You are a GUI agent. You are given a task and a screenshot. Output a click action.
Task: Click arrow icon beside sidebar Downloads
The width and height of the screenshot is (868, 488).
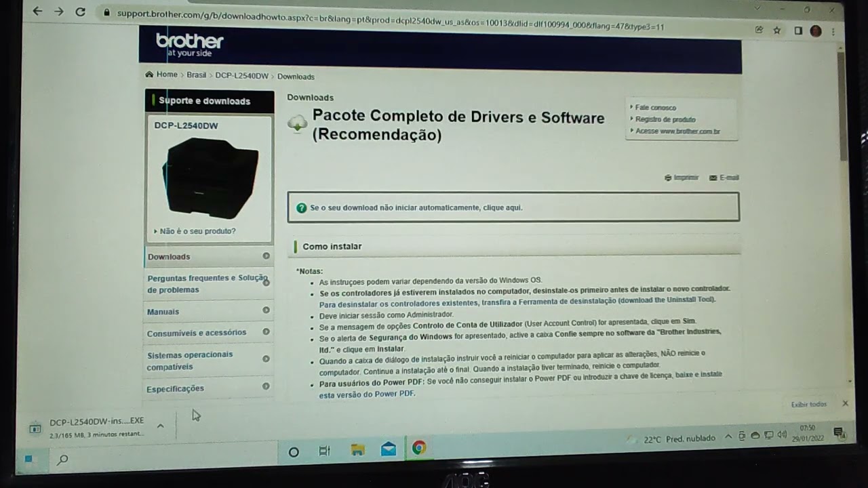point(266,256)
